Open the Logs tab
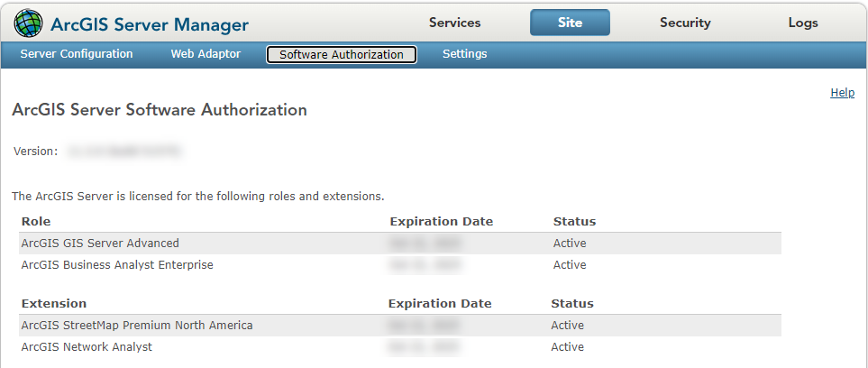This screenshot has height=368, width=868. (x=803, y=23)
